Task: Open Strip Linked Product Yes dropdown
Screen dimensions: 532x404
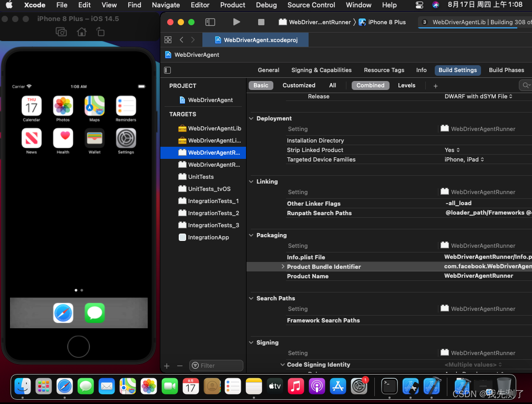Action: coord(452,150)
